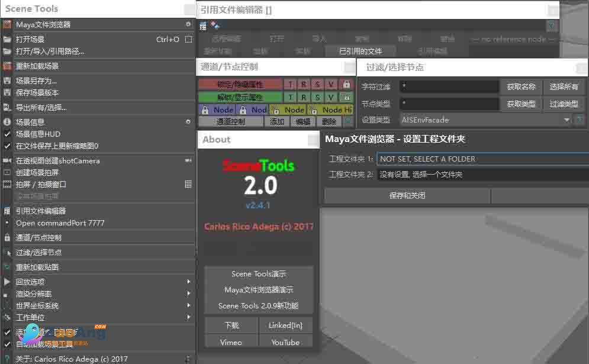Expand 渲染分辨率 submenu arrow

[189, 294]
